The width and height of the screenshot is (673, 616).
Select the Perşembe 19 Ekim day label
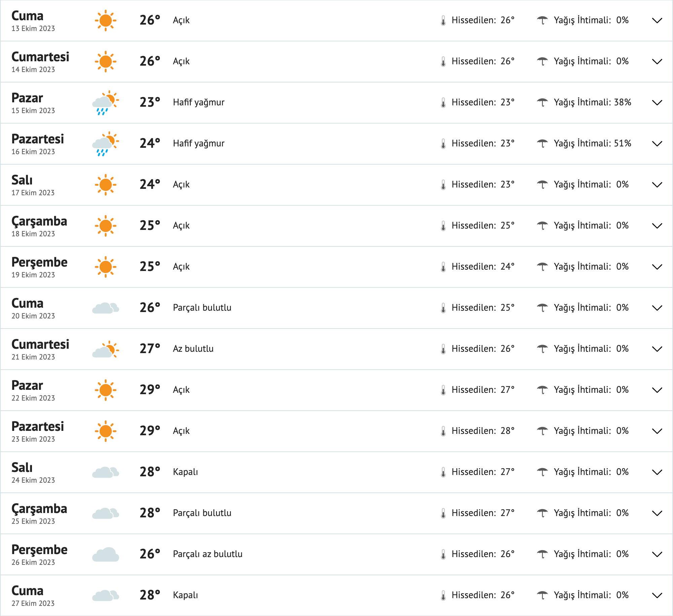(x=40, y=262)
